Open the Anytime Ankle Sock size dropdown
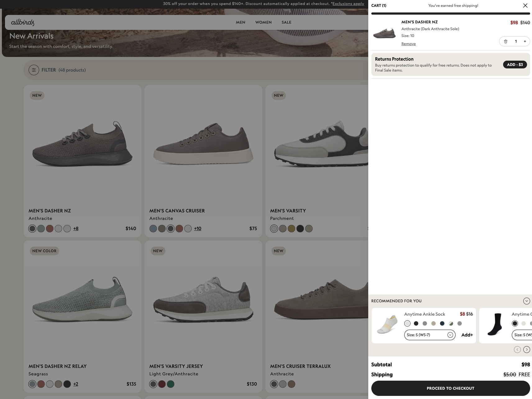The height and width of the screenshot is (399, 532). [430, 335]
